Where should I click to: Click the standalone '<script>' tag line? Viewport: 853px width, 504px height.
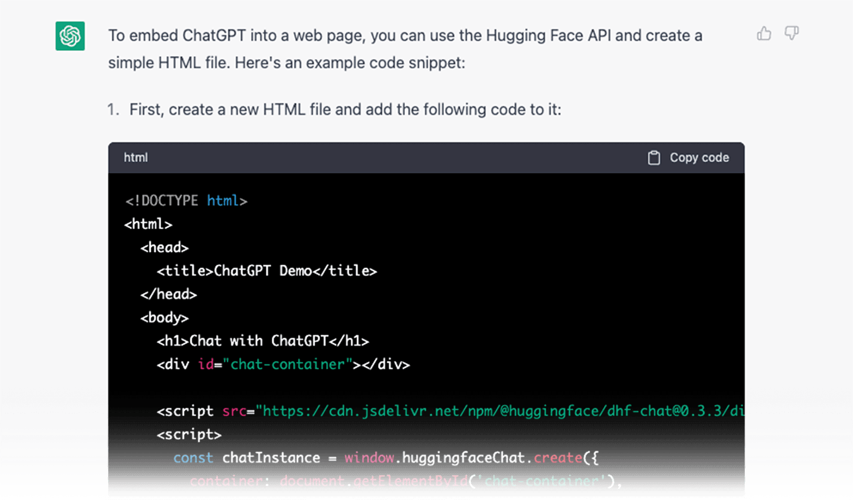click(x=189, y=435)
